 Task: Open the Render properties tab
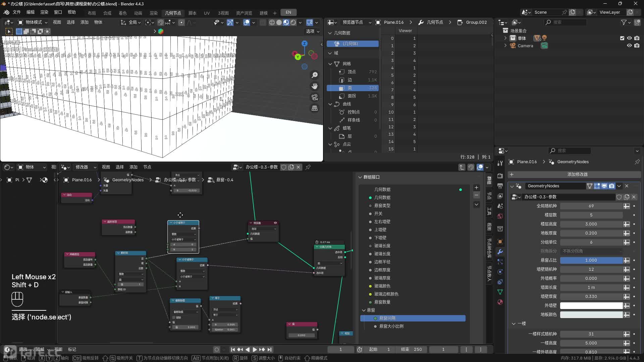(500, 176)
